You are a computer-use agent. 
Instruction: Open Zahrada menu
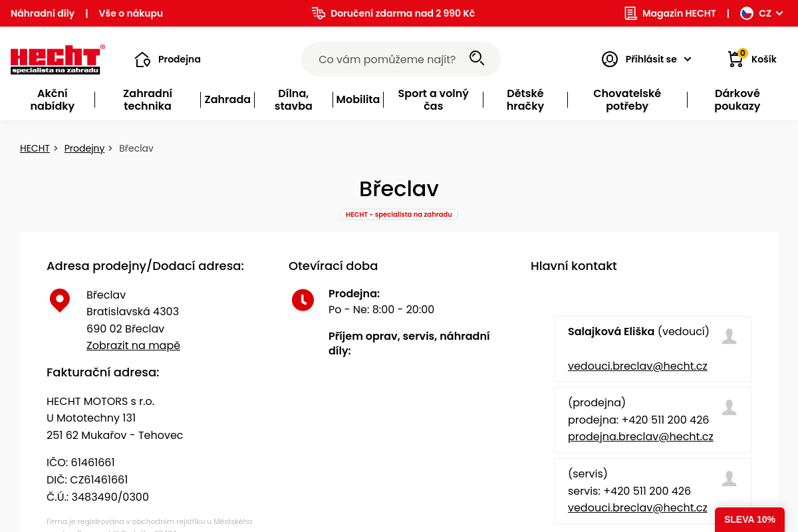227,100
